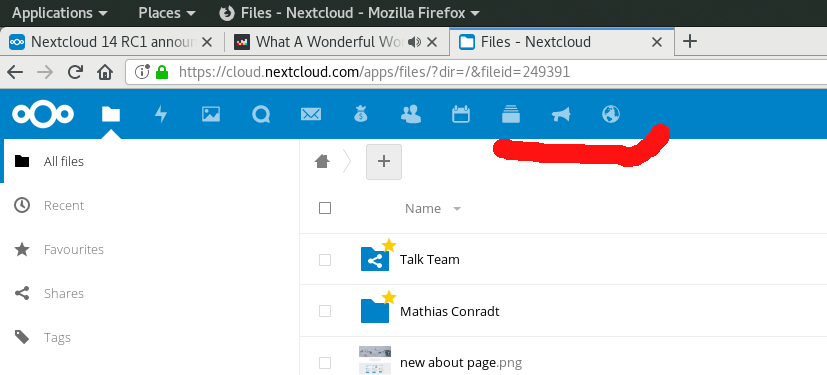Open the Calendar icon
Viewport: 827px width, 375px height.
click(461, 114)
